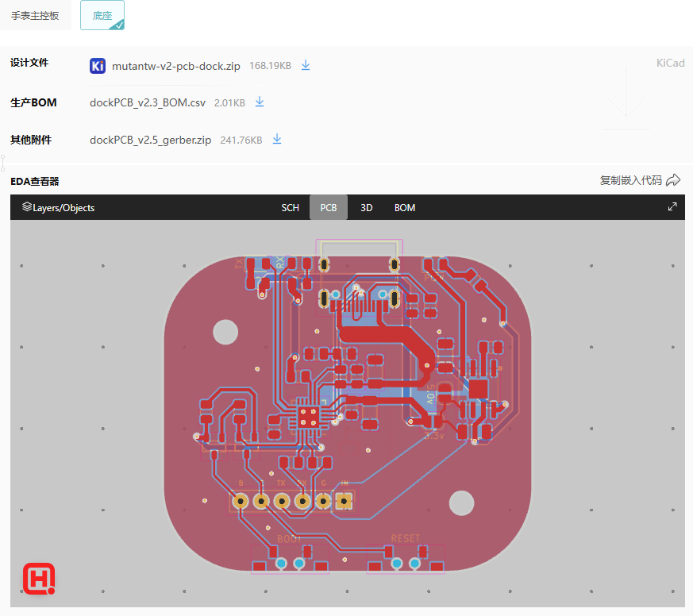693x616 pixels.
Task: Switch to 手表主控板 board tab
Action: [x=35, y=16]
